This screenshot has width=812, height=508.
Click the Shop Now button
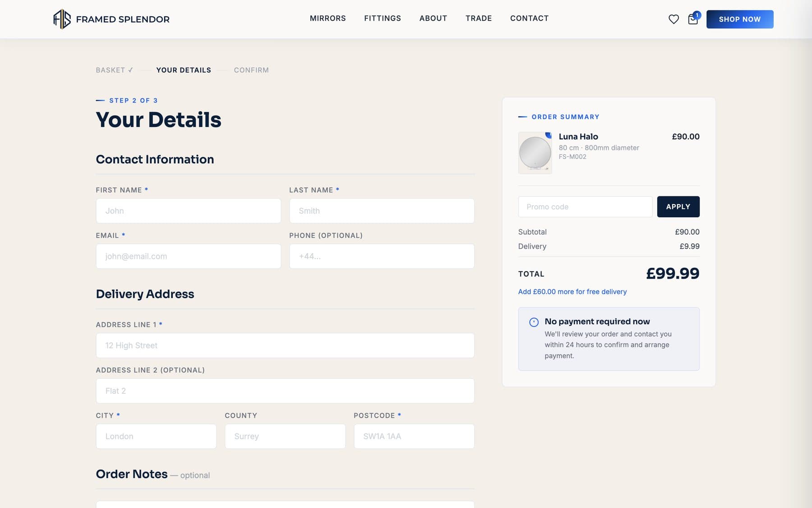pyautogui.click(x=740, y=19)
